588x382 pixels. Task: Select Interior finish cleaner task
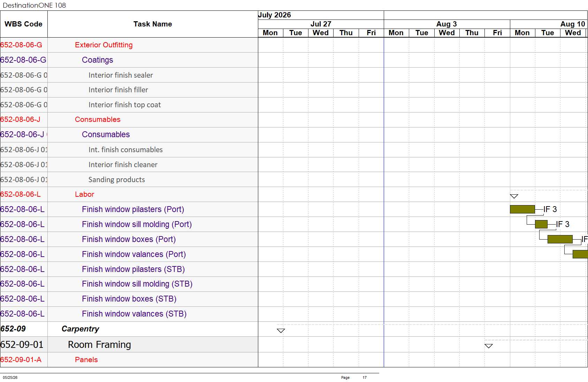coord(123,165)
